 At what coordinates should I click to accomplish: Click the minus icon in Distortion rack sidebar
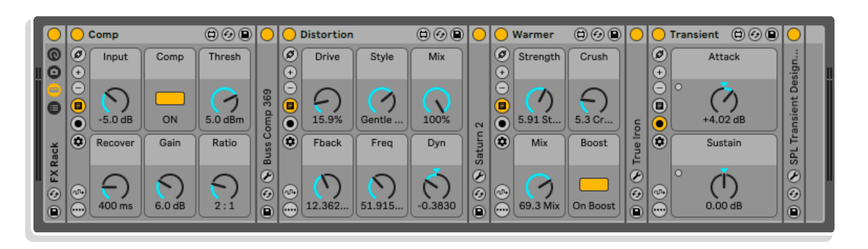tap(290, 88)
